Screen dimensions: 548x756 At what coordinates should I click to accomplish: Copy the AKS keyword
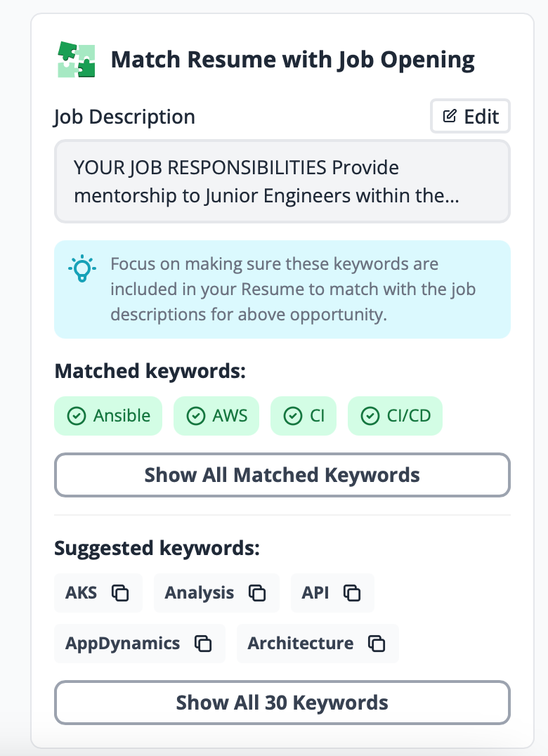point(121,593)
